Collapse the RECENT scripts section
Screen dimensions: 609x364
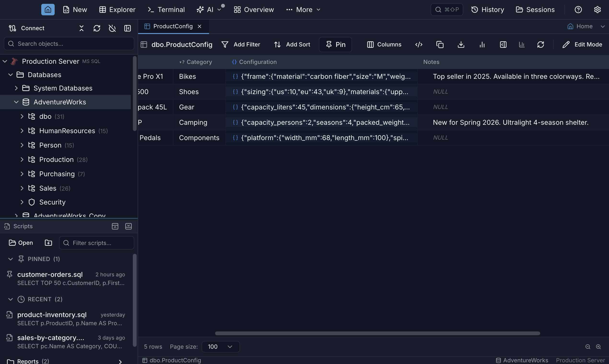(10, 299)
